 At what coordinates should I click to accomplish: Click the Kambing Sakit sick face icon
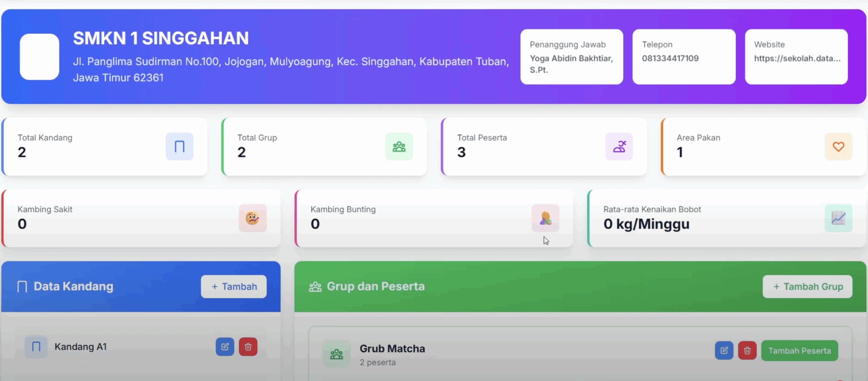(x=253, y=218)
